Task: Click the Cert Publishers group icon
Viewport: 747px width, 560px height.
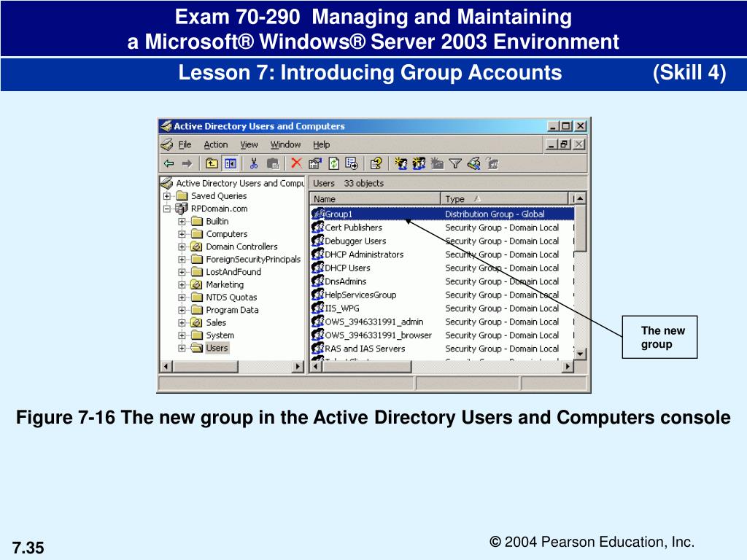Action: click(x=318, y=227)
